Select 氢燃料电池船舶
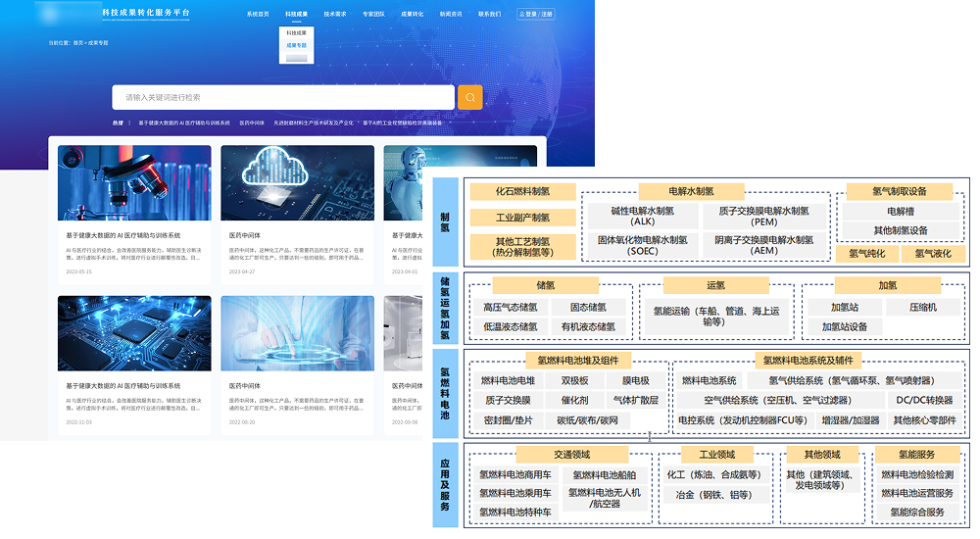This screenshot has width=980, height=539. point(604,474)
